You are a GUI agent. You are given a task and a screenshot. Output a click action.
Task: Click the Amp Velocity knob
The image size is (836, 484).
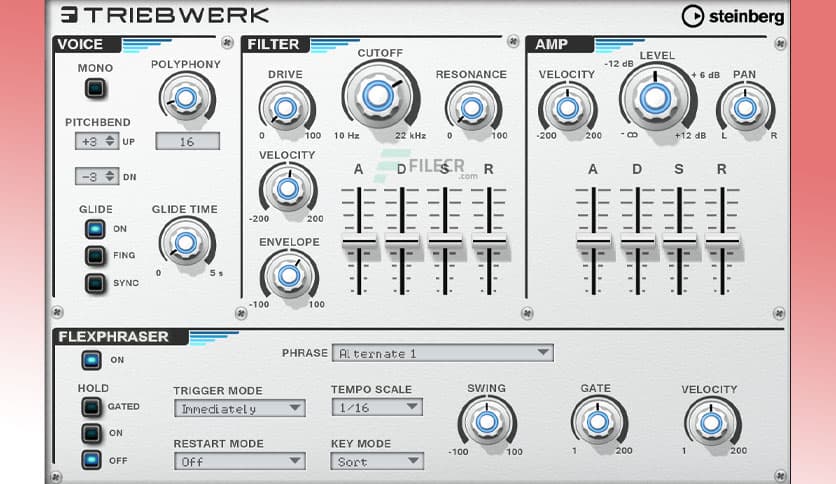click(567, 109)
